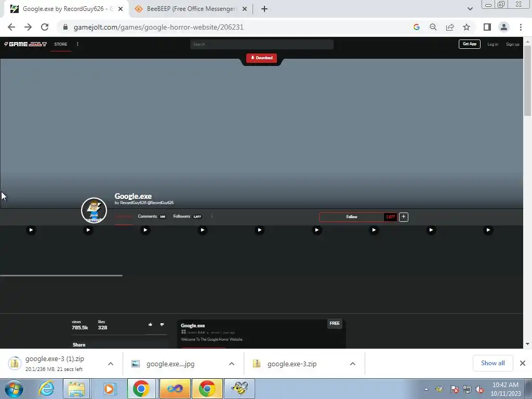
Task: Click the volume speaker tray icon
Action: [x=480, y=390]
